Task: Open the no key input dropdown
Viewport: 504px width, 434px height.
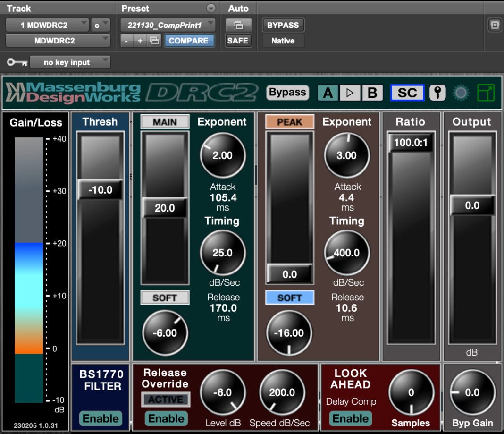Action: [x=70, y=62]
